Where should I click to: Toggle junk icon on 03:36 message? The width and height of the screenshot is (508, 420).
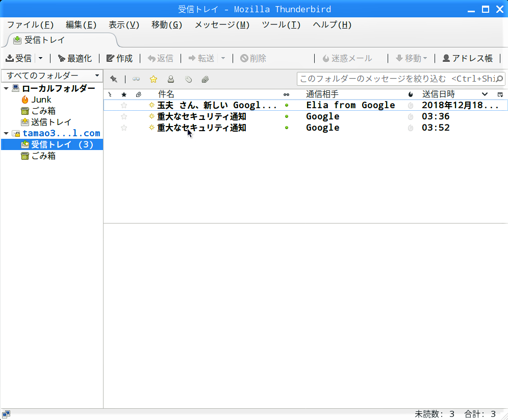(411, 117)
